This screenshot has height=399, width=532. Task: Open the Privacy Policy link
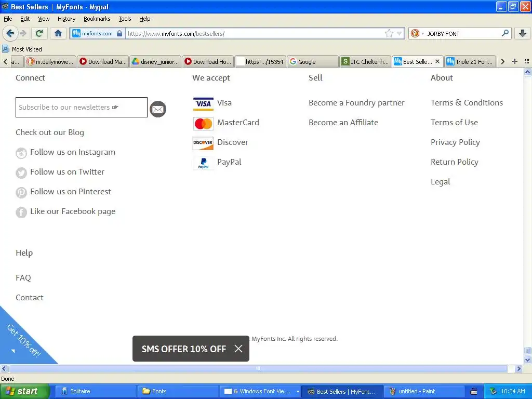point(455,142)
